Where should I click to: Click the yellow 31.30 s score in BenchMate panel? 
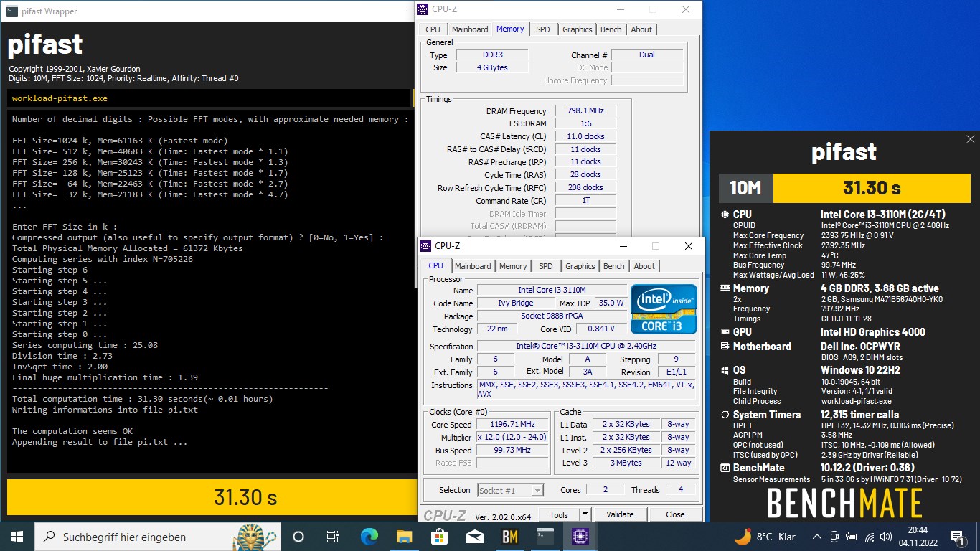click(872, 188)
